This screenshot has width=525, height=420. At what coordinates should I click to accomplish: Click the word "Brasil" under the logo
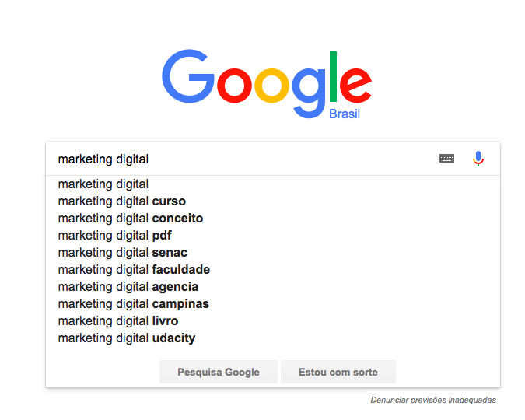[x=345, y=114]
